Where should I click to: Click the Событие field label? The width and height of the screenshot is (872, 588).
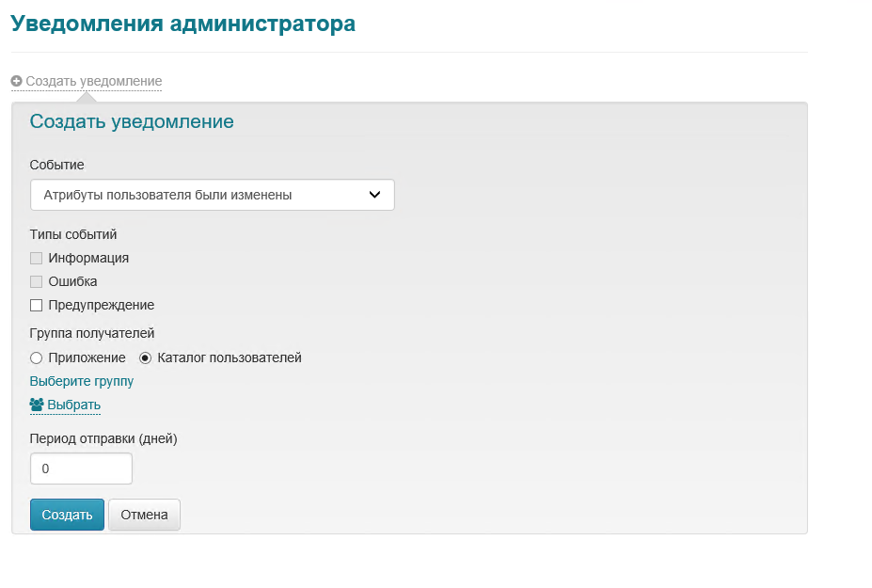pos(57,165)
